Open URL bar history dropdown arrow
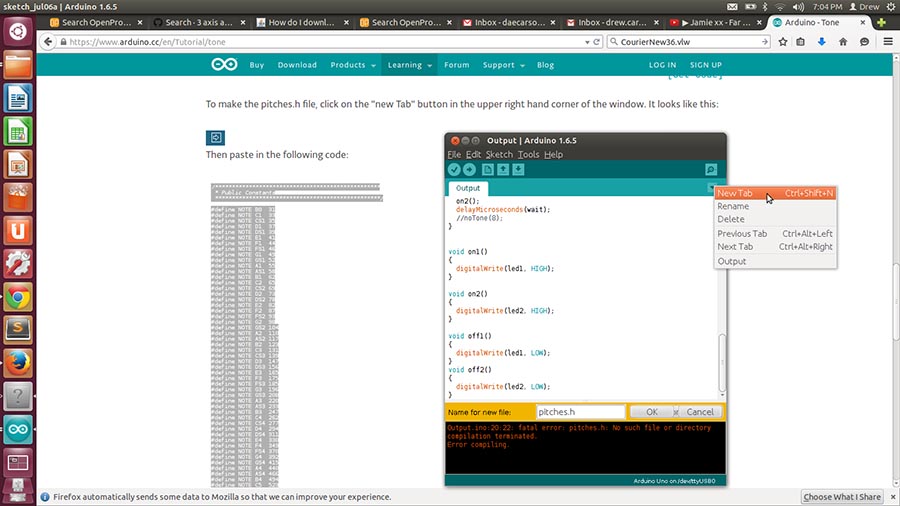This screenshot has width=900, height=506. point(587,42)
